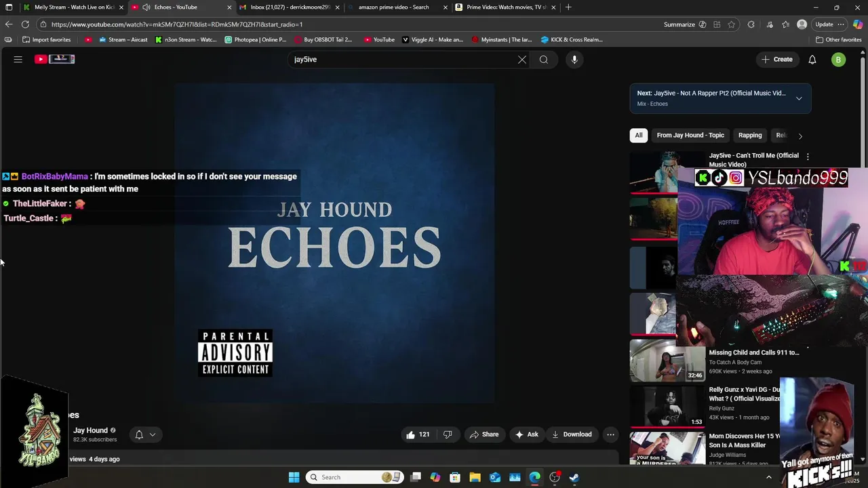The width and height of the screenshot is (868, 488).
Task: Open the Viggle AI bookmark
Action: 432,39
